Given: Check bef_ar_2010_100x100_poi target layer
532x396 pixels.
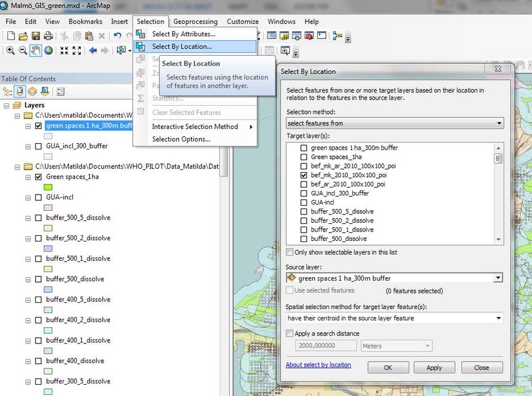Looking at the screenshot, I should [304, 185].
